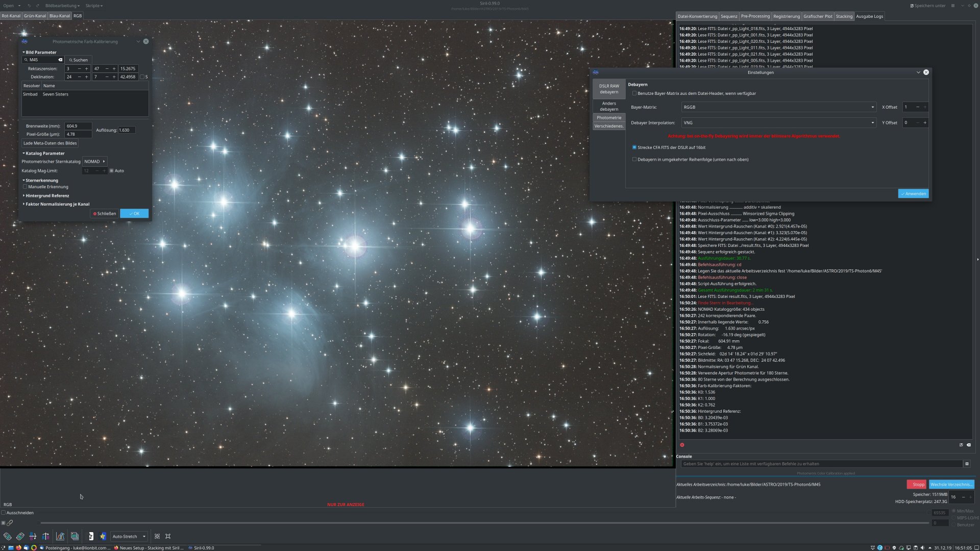
Task: Click the Wechsle Verzeichnis button
Action: (x=951, y=485)
